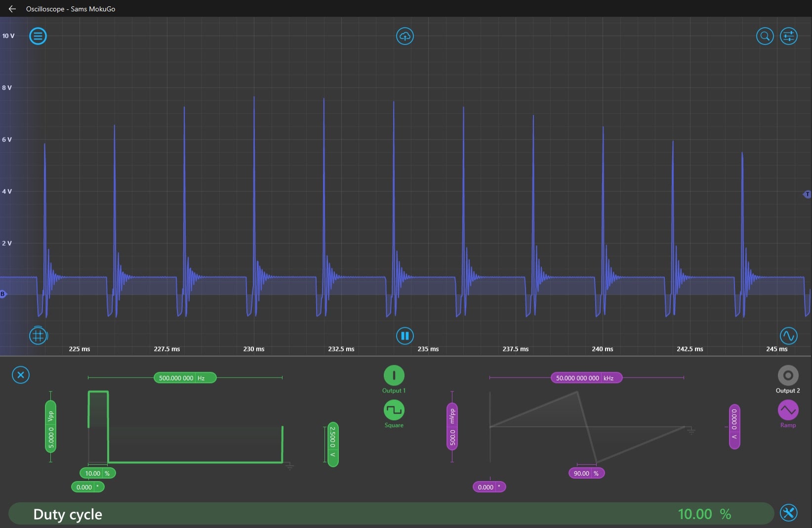Change Output 1 Square waveform type
This screenshot has height=528, width=812.
pos(394,410)
